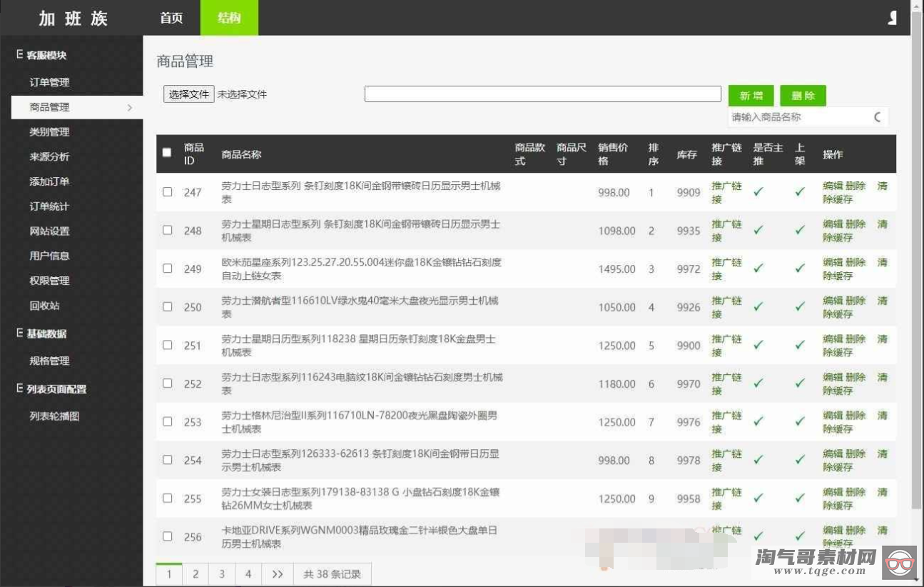Click the 上架 checkmark for product 247
This screenshot has height=587, width=924.
[800, 192]
